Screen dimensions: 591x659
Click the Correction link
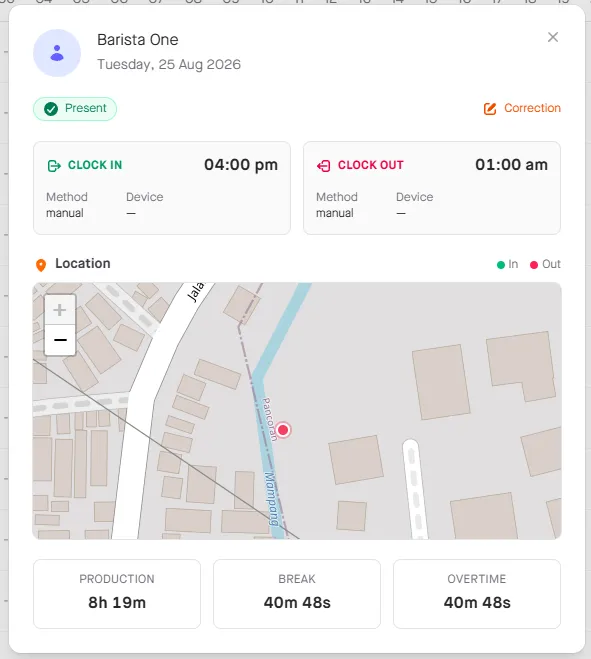pos(522,108)
